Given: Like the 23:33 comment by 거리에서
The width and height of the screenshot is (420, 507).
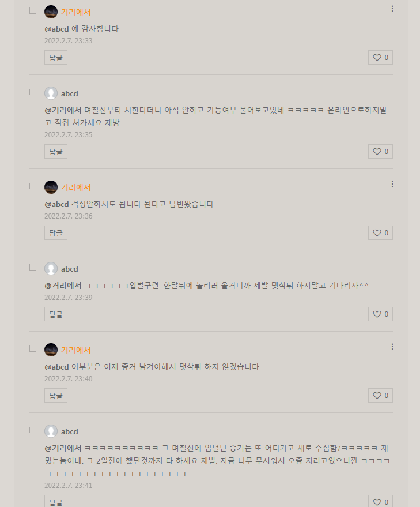Looking at the screenshot, I should [x=380, y=58].
